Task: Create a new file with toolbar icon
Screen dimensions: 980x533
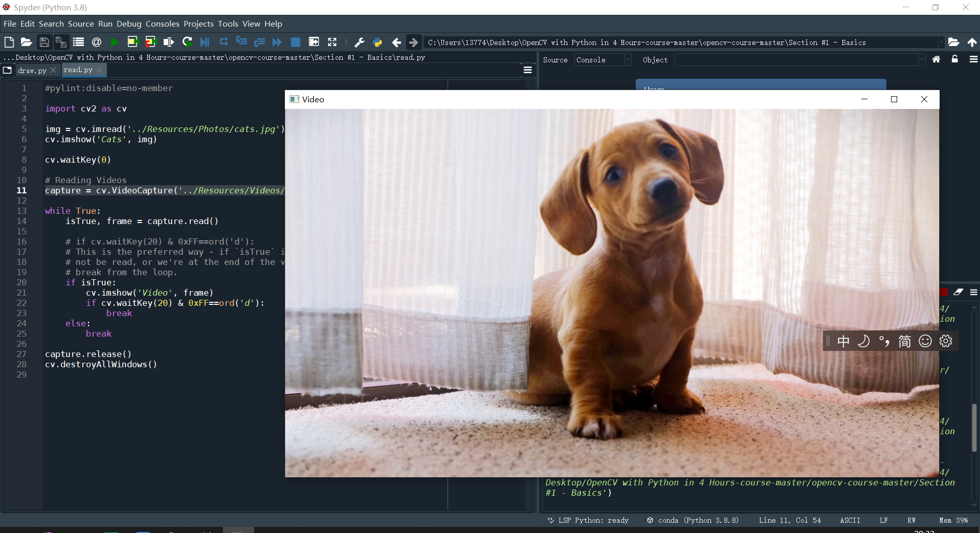Action: tap(9, 42)
